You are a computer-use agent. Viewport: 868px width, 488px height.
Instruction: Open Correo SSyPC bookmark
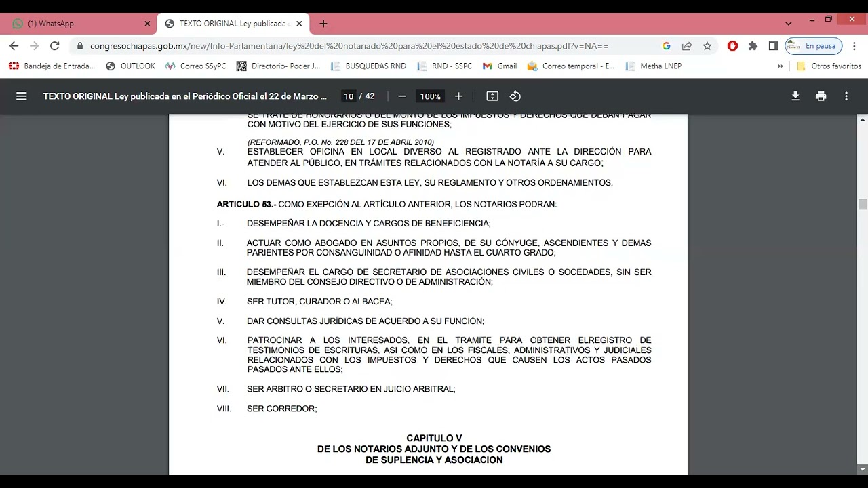[x=196, y=66]
